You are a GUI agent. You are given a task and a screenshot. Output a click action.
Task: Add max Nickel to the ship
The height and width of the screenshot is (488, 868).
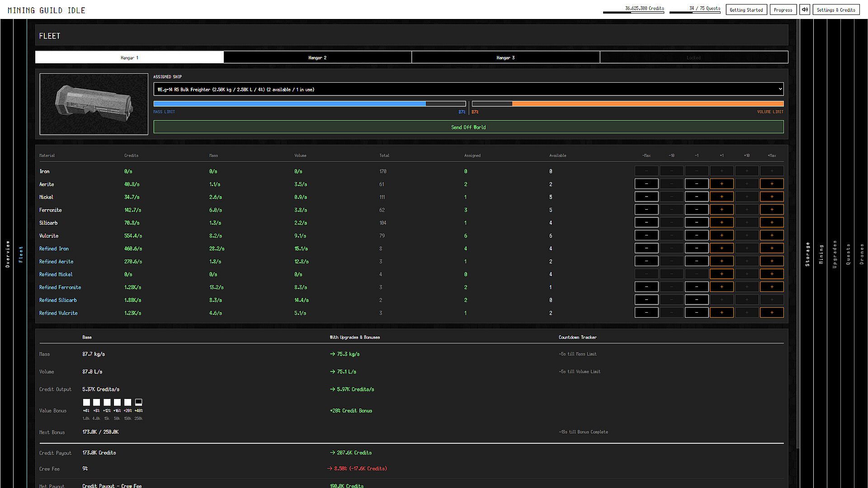772,197
